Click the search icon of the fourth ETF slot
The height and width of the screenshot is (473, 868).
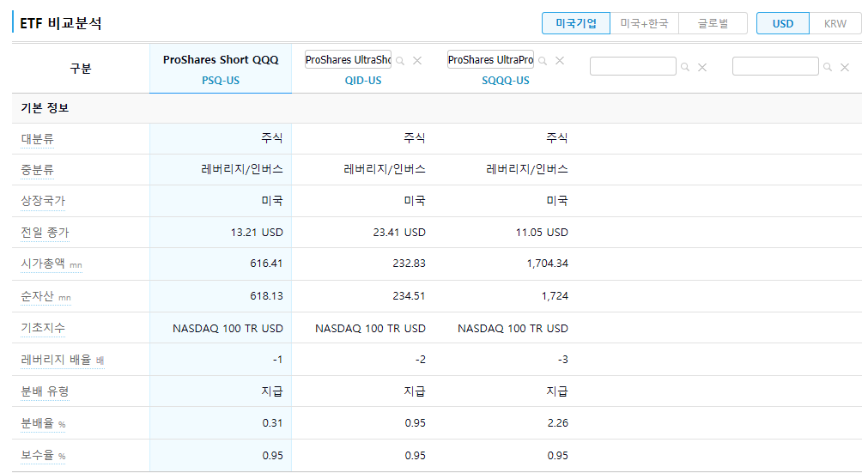coord(685,67)
